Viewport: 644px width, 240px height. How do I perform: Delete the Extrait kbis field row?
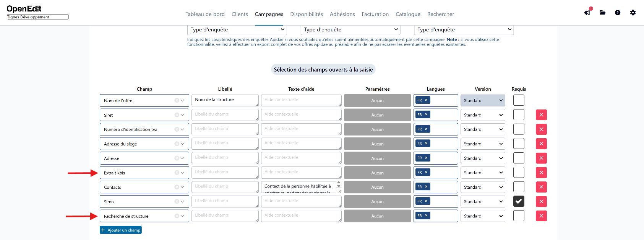pos(541,173)
